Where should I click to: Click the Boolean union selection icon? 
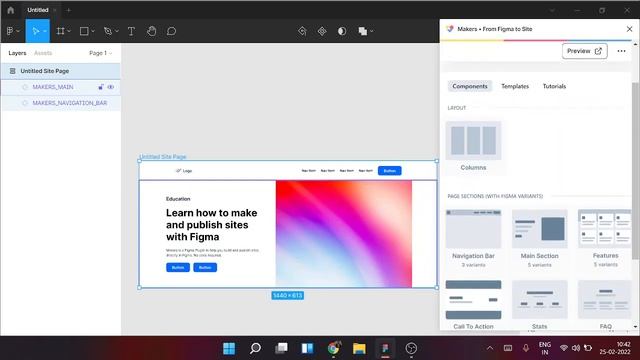pyautogui.click(x=362, y=31)
